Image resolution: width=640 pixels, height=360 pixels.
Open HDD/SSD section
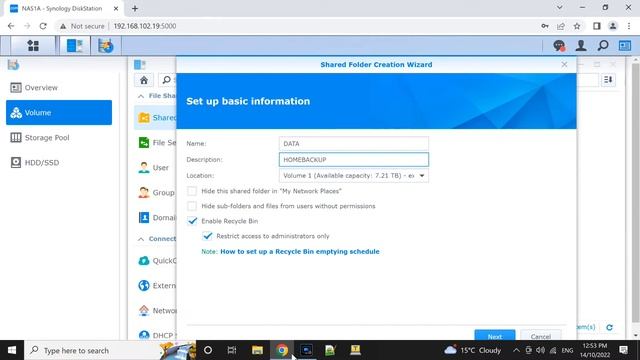59,162
